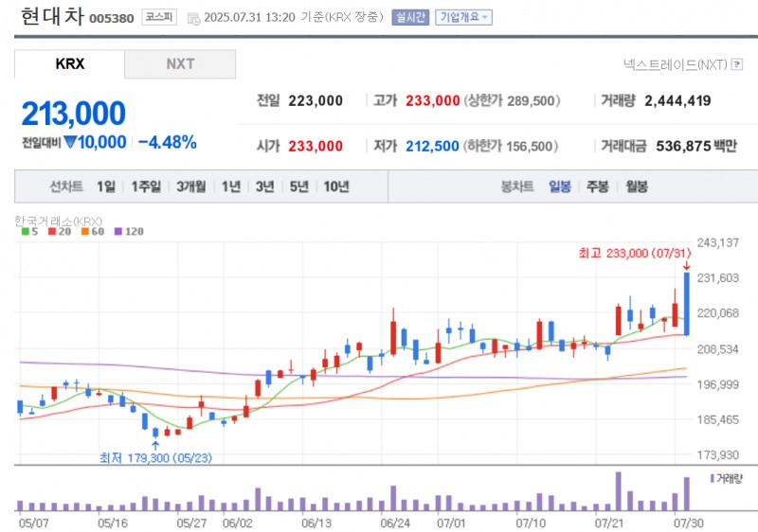Click the 코스피 market badge
758x532 pixels.
[x=156, y=17]
